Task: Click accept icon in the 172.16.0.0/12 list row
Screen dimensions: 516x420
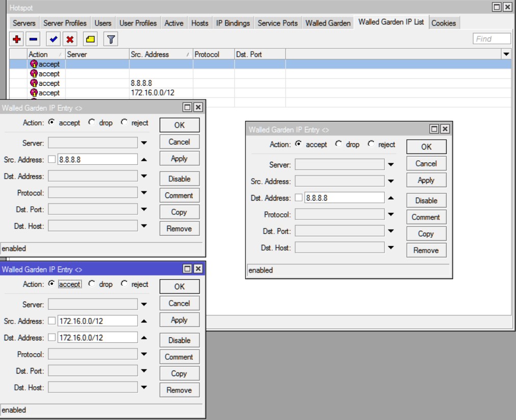Action: tap(34, 93)
